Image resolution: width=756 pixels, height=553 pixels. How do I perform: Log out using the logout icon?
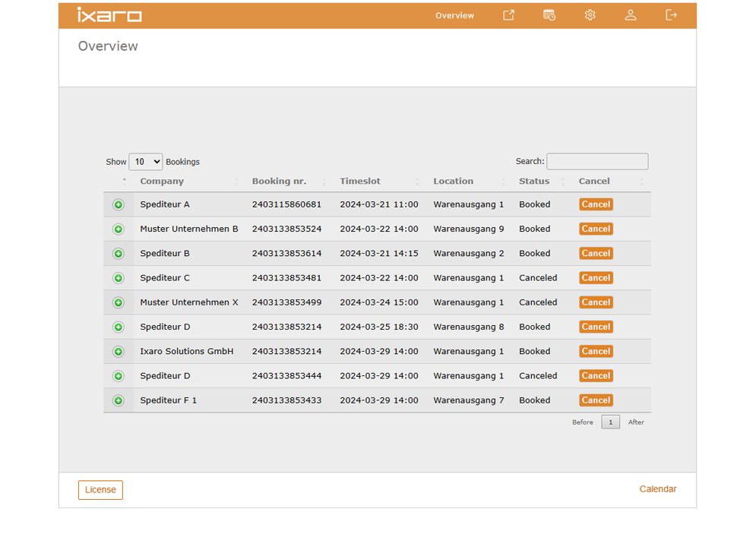pyautogui.click(x=671, y=14)
